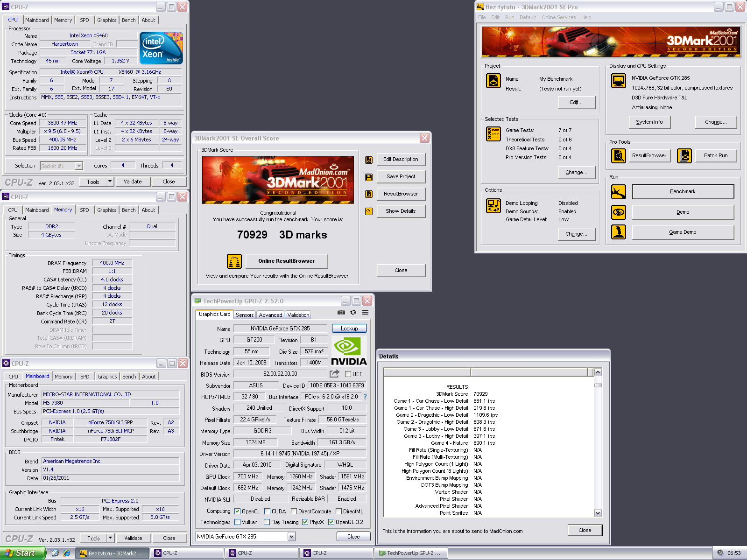Click the Details list scroll up arrow
This screenshot has width=747, height=560.
point(598,372)
